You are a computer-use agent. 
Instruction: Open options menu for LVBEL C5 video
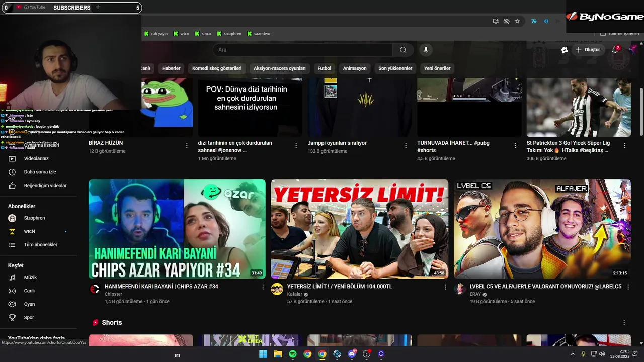627,287
